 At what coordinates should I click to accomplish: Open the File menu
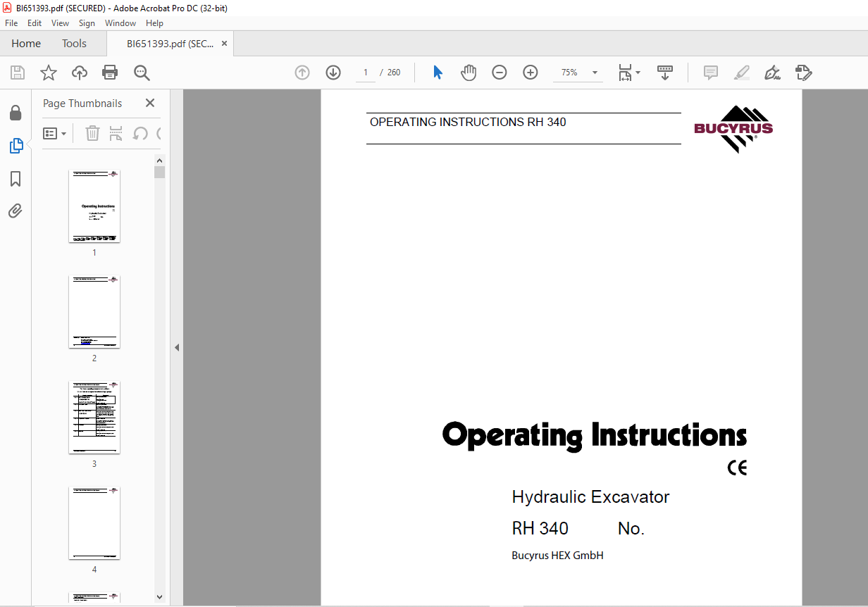coord(11,23)
